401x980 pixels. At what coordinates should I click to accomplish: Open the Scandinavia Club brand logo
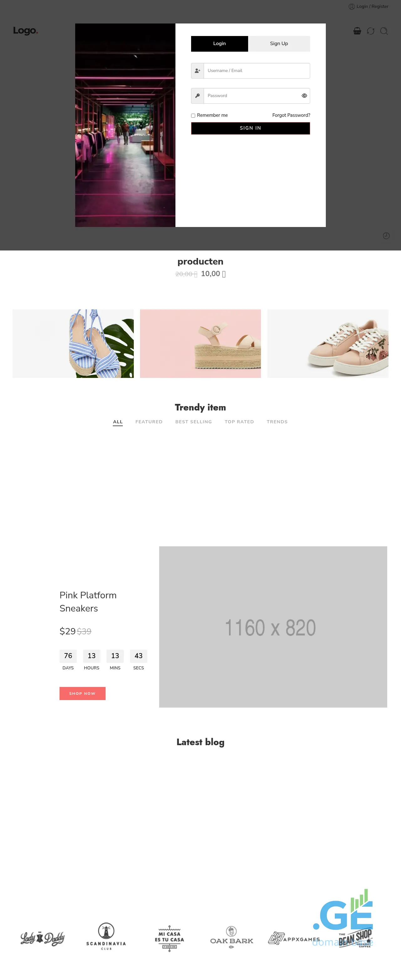[106, 936]
